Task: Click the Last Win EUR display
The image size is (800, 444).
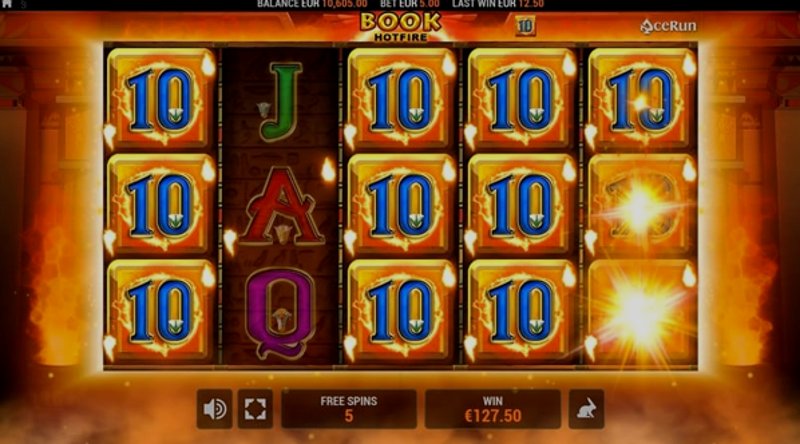Action: coord(498,4)
